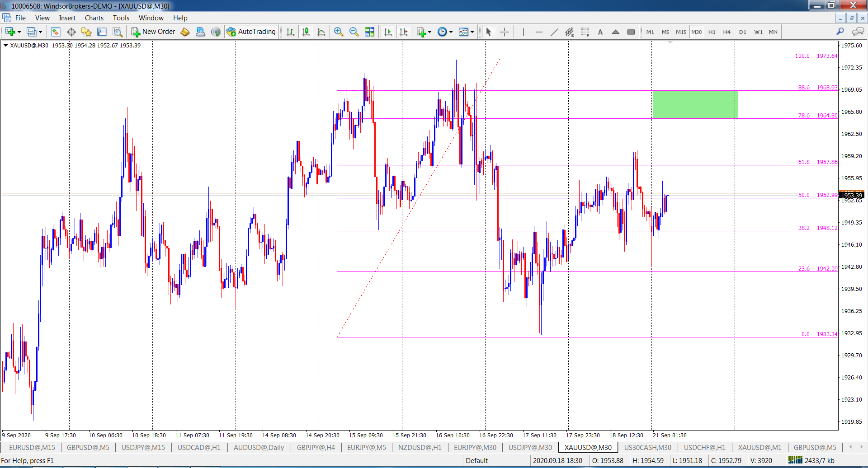Open the MetaEditor book icon
The width and height of the screenshot is (868, 468).
185,32
